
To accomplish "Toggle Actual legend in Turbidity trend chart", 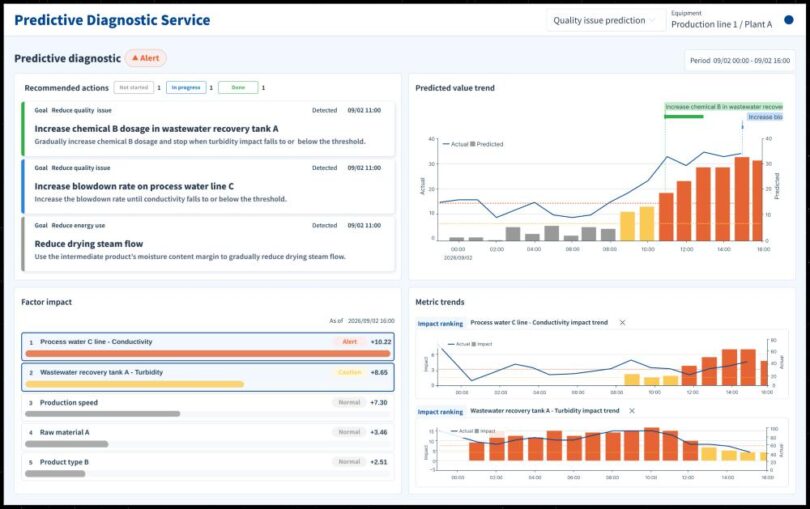I will [462, 431].
